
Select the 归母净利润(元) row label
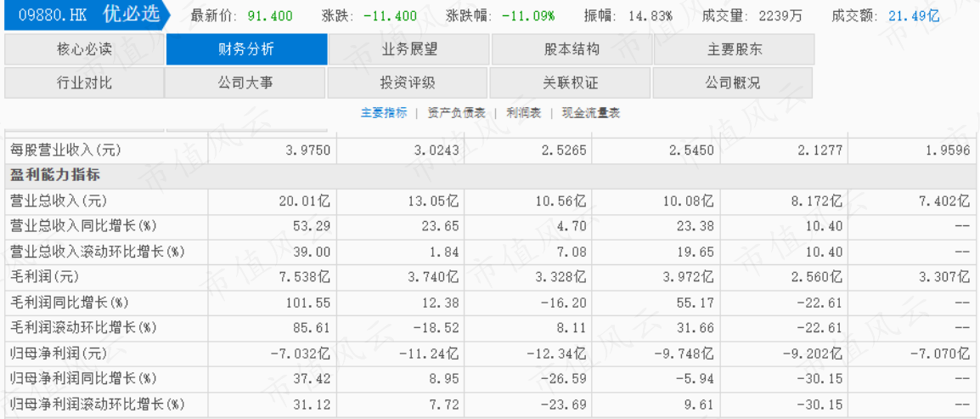(59, 353)
